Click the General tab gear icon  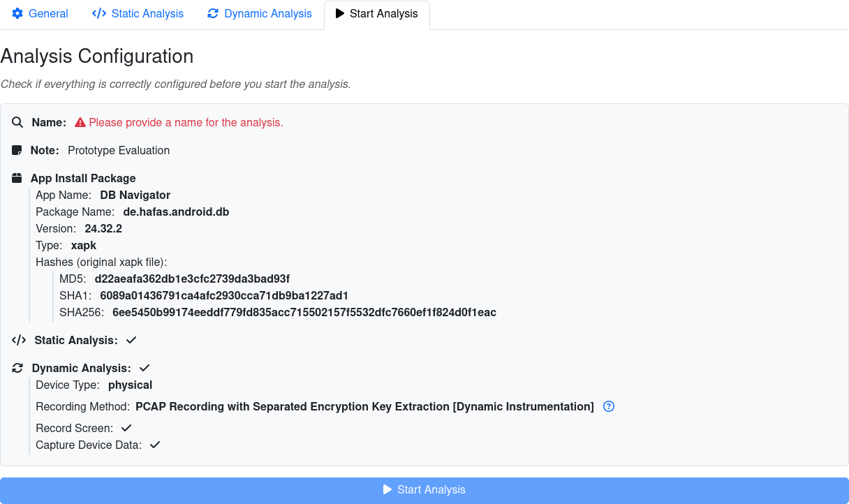(x=17, y=14)
